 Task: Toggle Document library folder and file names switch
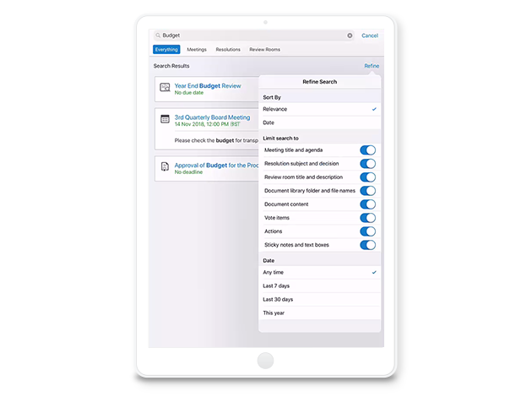coord(368,191)
